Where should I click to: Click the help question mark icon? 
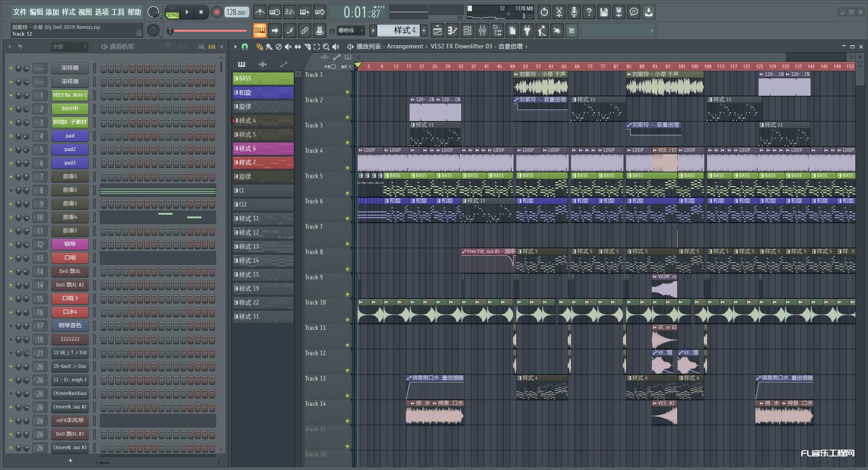point(589,12)
